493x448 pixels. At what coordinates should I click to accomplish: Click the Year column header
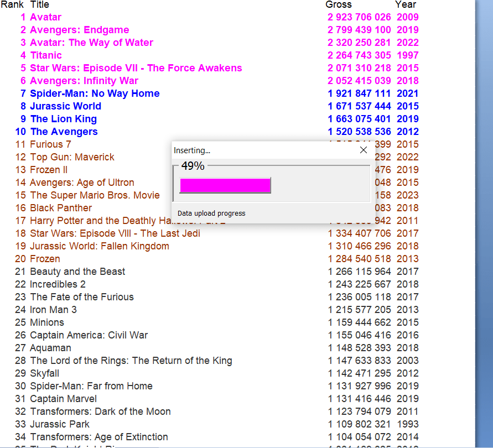click(406, 4)
